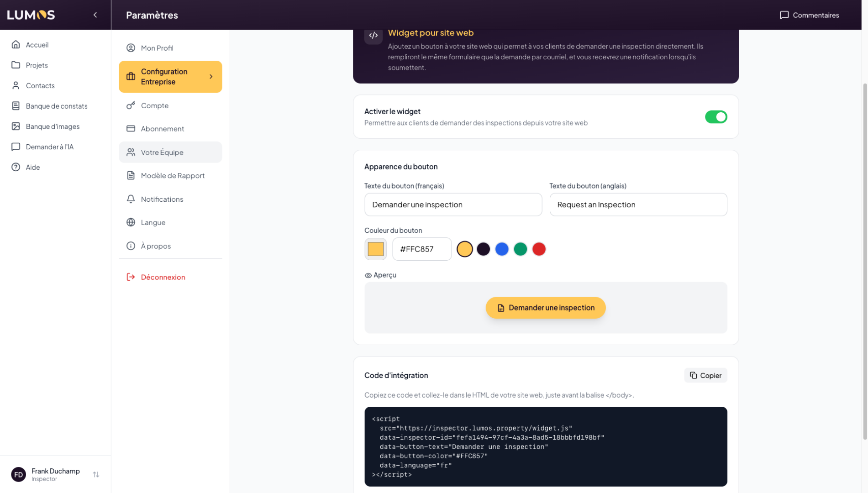The height and width of the screenshot is (493, 868).
Task: Select the blue button color swatch
Action: [502, 249]
